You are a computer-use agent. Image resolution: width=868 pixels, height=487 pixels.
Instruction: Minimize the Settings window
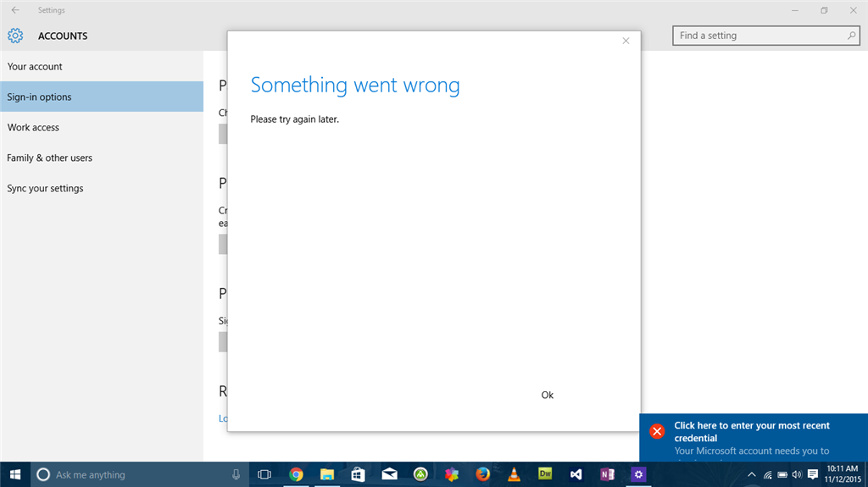click(795, 10)
